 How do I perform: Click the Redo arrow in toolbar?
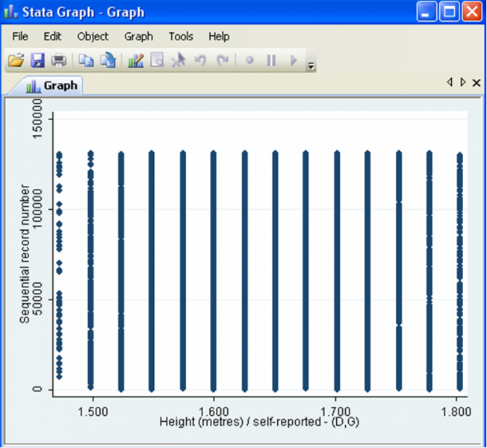click(x=222, y=60)
